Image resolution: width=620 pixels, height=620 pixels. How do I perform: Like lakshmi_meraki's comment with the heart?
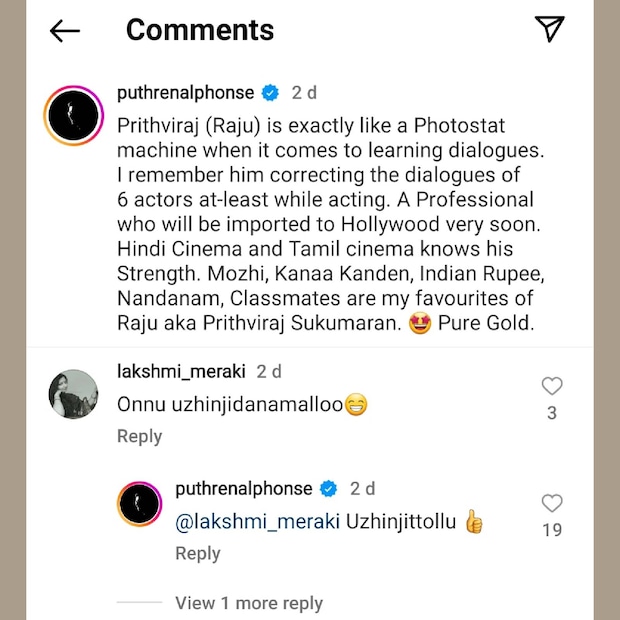click(551, 386)
